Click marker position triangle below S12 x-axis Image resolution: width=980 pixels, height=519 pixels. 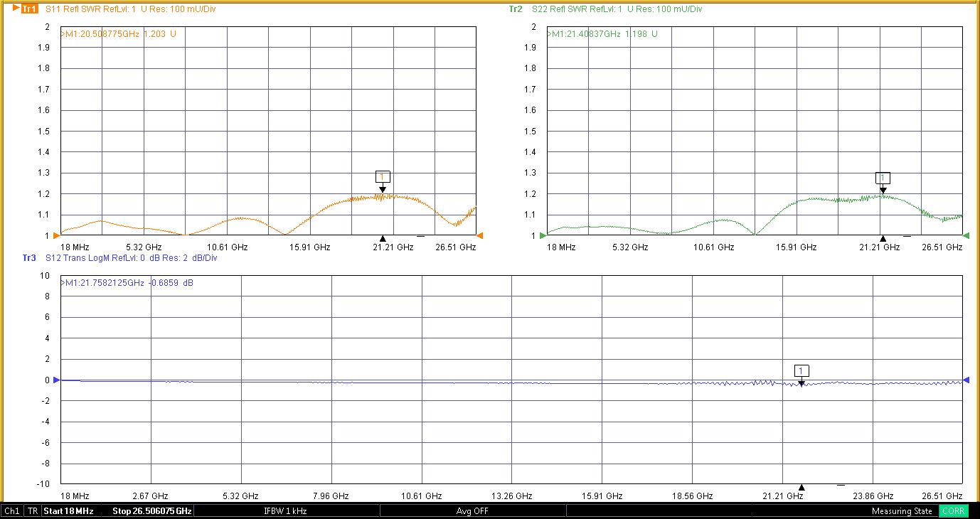tap(801, 487)
